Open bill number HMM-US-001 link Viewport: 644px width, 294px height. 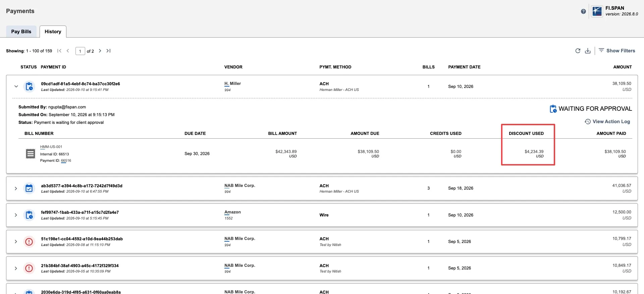point(51,147)
